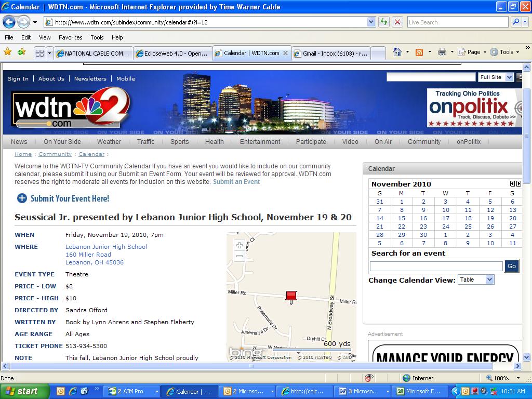This screenshot has height=399, width=532.
Task: Open the Help menu
Action: point(117,37)
